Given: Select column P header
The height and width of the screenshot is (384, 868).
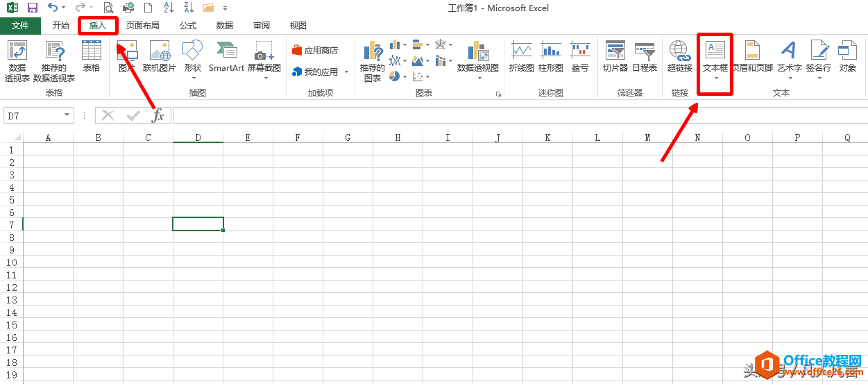Looking at the screenshot, I should point(797,137).
